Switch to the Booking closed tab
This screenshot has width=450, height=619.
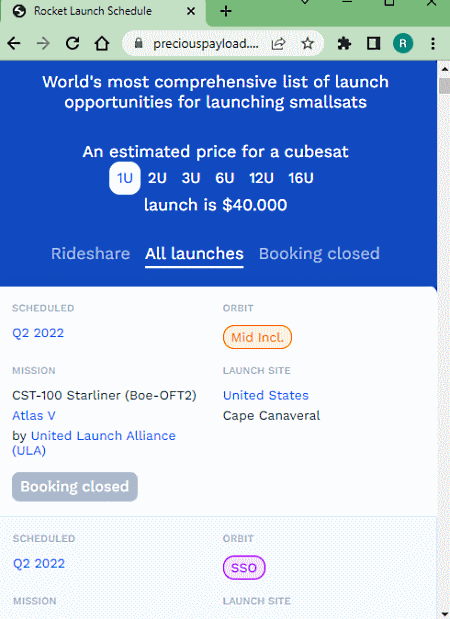(319, 253)
